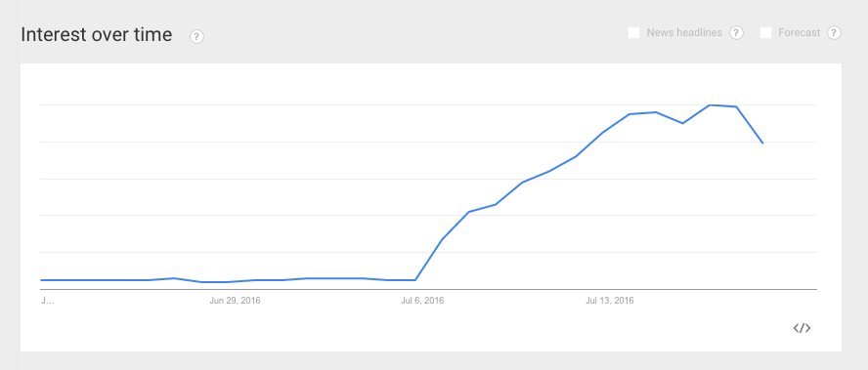Click the small bump on the line before Jun 29
868x370 pixels.
click(174, 278)
